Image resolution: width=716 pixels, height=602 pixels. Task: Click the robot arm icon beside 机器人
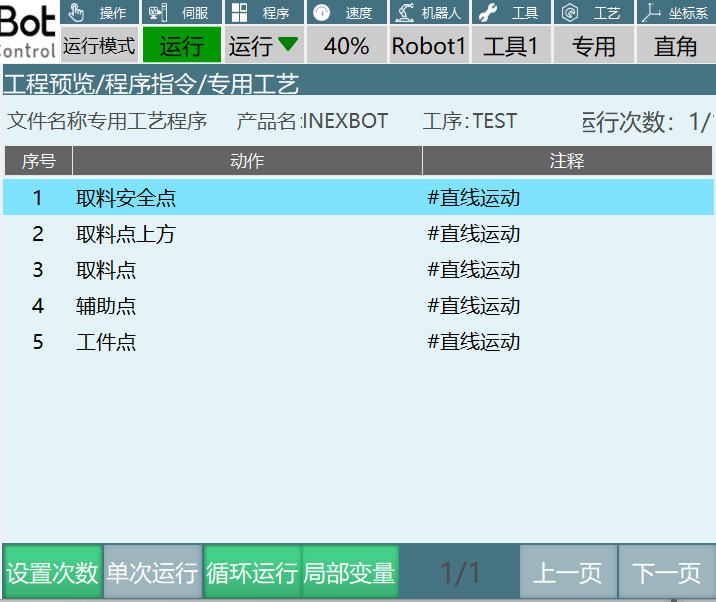(x=405, y=13)
